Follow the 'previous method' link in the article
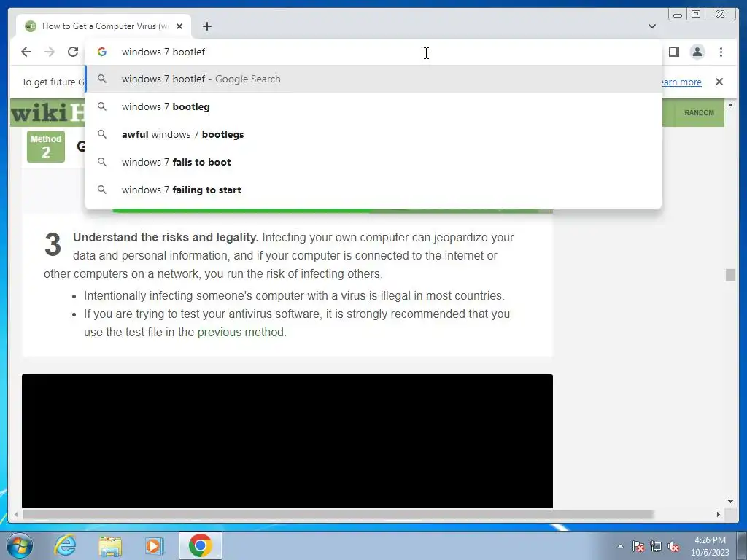 tap(241, 332)
